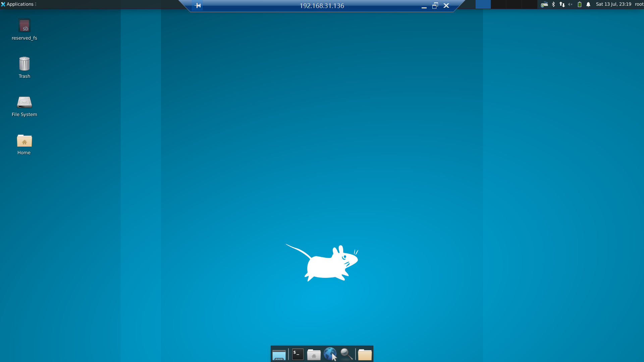The image size is (644, 362).
Task: Unmute the muted volume tray icon
Action: (x=570, y=4)
